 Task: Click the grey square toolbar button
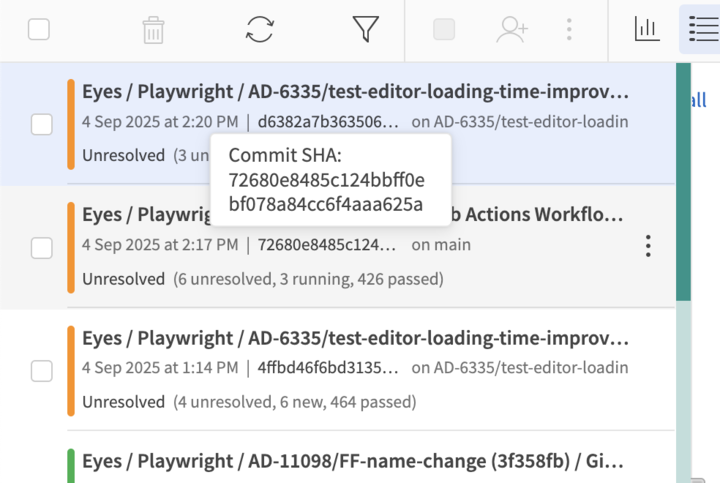click(x=444, y=30)
